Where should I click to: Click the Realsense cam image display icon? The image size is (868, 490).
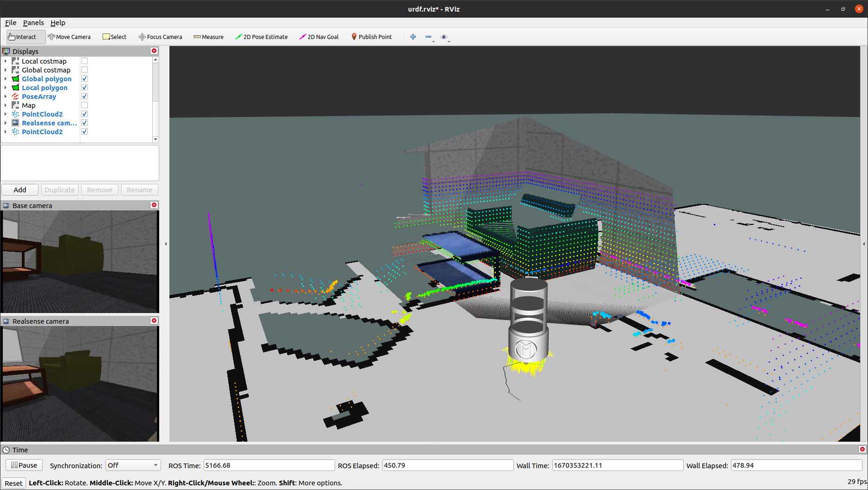pyautogui.click(x=15, y=123)
